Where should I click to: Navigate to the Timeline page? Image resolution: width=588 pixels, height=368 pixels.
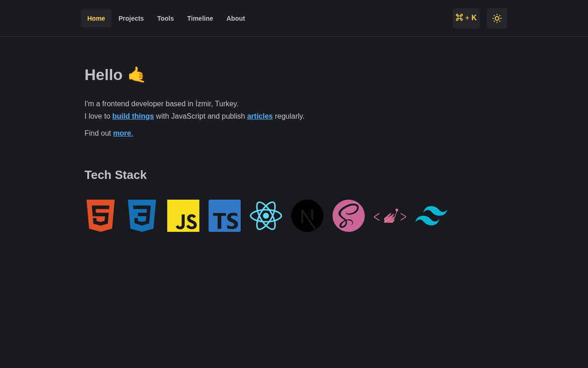point(200,18)
